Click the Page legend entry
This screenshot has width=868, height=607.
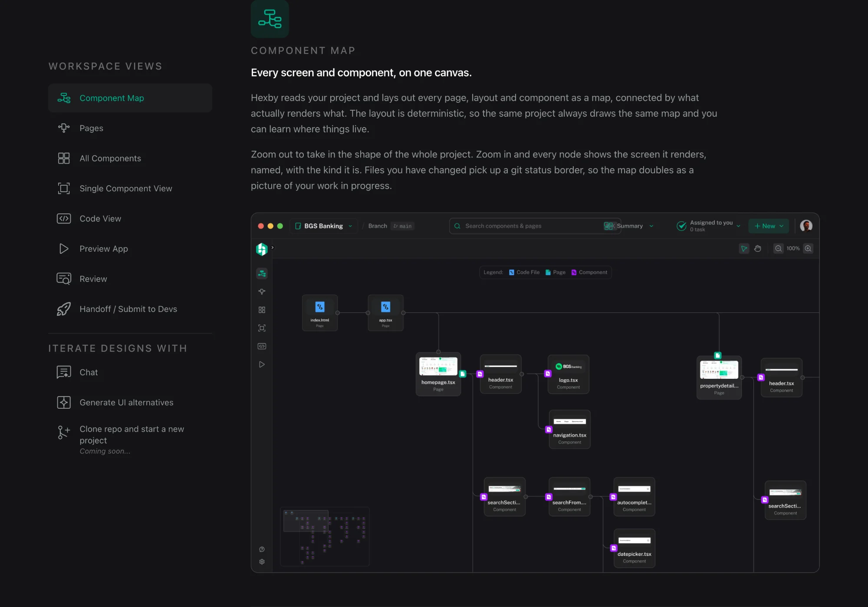[555, 272]
